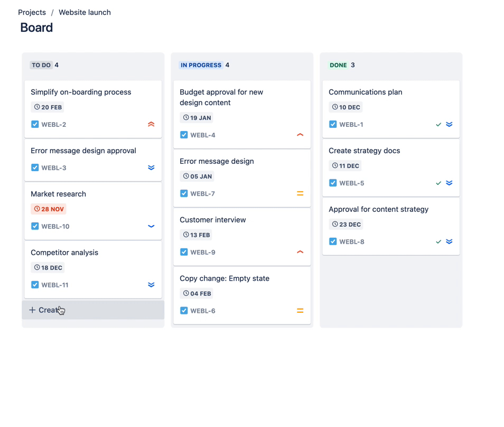
Task: Click the TO DO column header
Action: coord(41,65)
